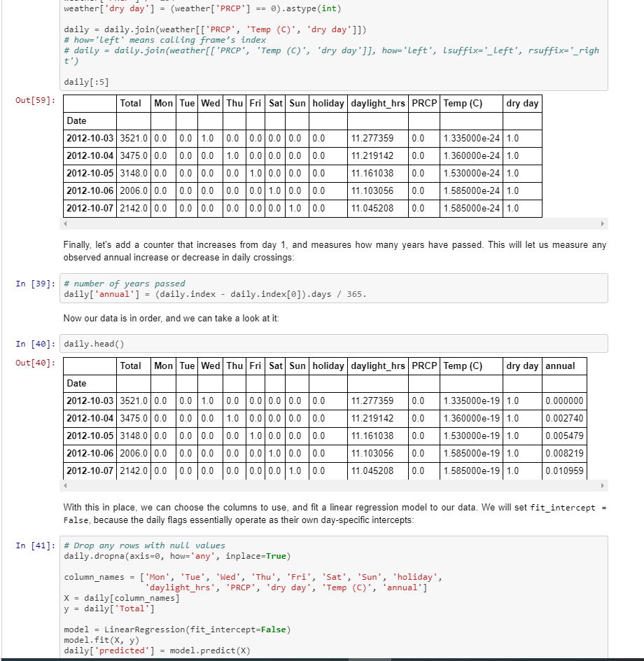Click the daily.dropna code line
This screenshot has width=644, height=661.
click(x=177, y=556)
